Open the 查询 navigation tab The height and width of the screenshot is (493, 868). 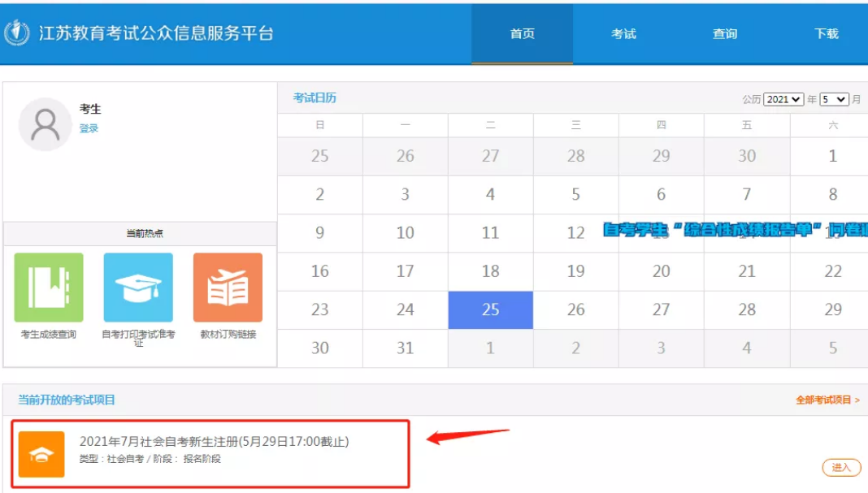[725, 34]
